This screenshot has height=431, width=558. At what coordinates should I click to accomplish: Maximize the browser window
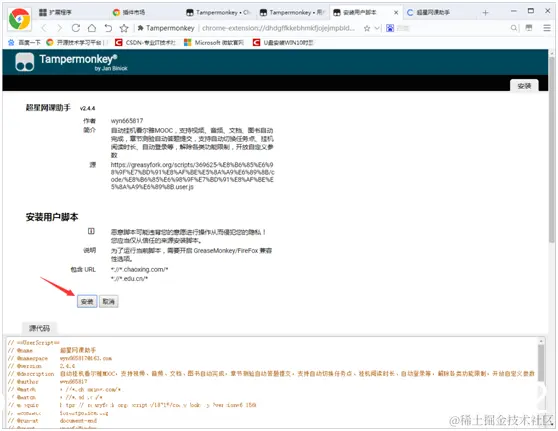[x=531, y=11]
